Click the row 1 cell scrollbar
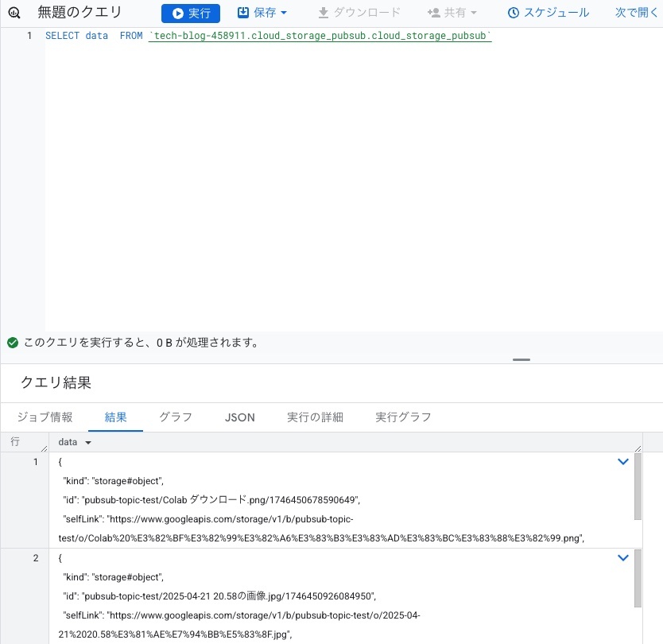The image size is (663, 644). [638, 487]
